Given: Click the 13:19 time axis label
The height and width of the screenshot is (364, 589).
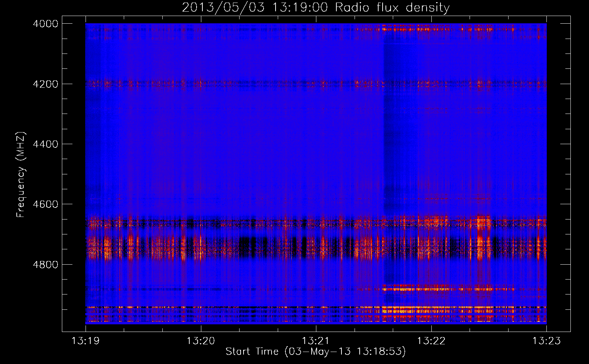Looking at the screenshot, I should [x=86, y=341].
